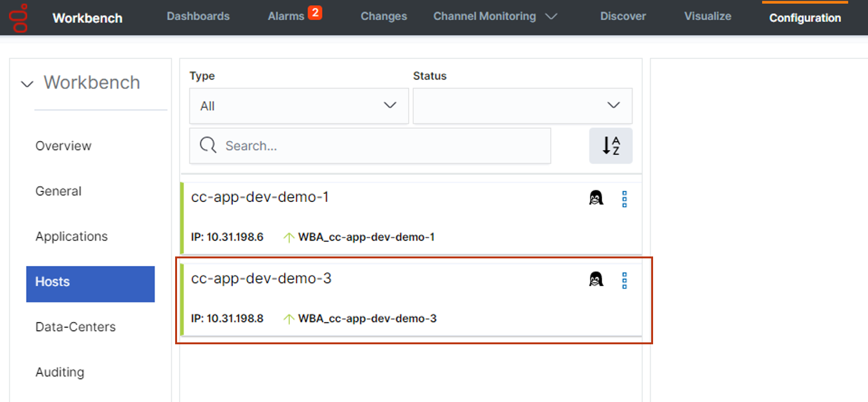Image resolution: width=868 pixels, height=402 pixels.
Task: Open Linux icon on cc-app-dev-demo-1 host
Action: click(x=596, y=198)
